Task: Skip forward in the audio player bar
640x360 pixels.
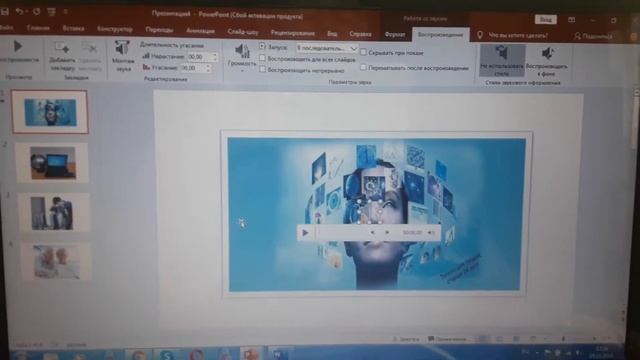Action: point(387,233)
